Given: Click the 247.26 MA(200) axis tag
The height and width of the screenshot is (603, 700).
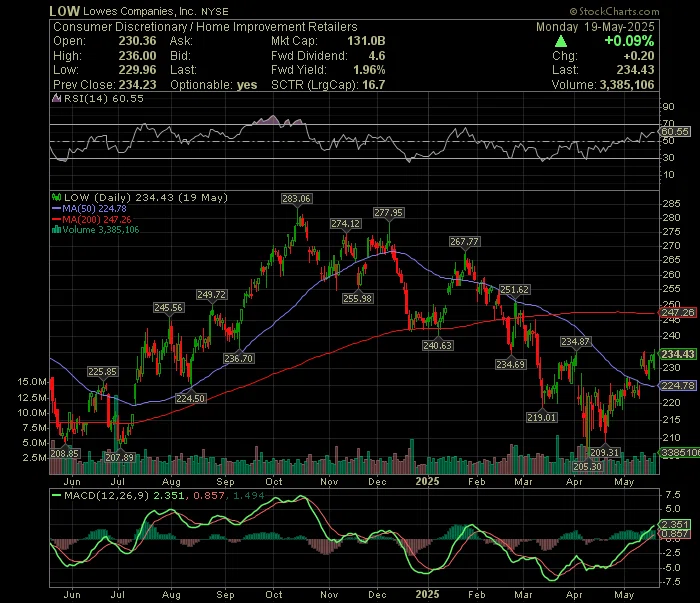Looking at the screenshot, I should tap(678, 312).
